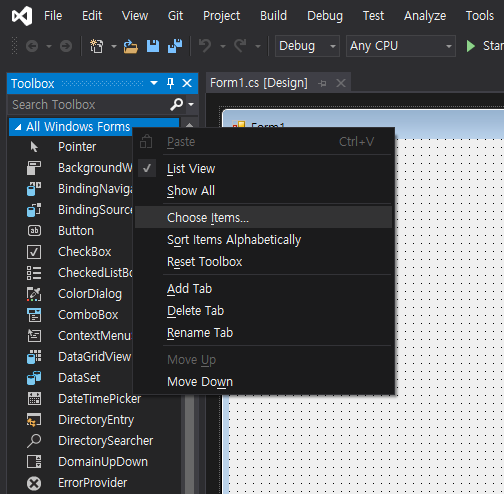This screenshot has height=494, width=504.
Task: Select the DataGridView control icon
Action: (x=34, y=357)
